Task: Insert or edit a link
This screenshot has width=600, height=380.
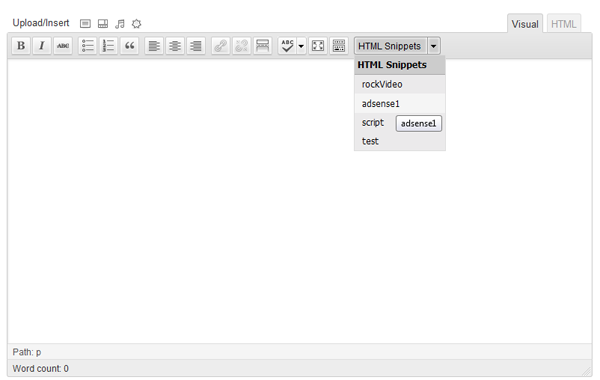Action: [x=221, y=46]
